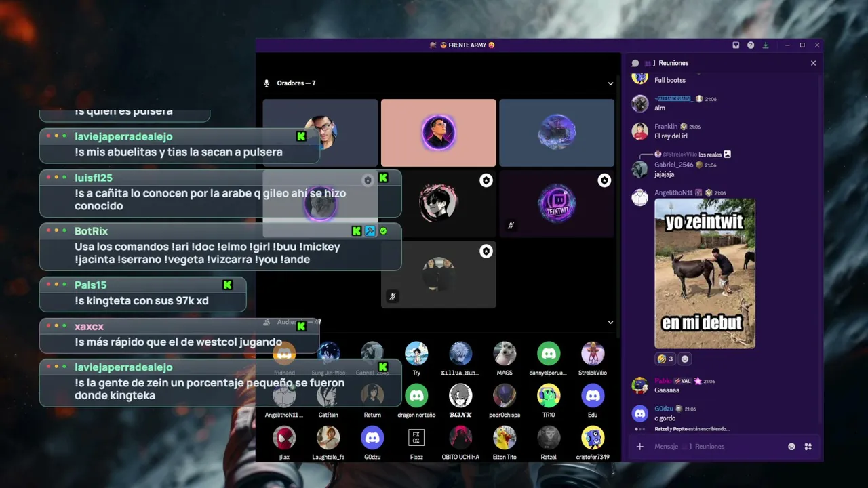Click the muted mic icon on ZEINTWIT tile

(511, 226)
